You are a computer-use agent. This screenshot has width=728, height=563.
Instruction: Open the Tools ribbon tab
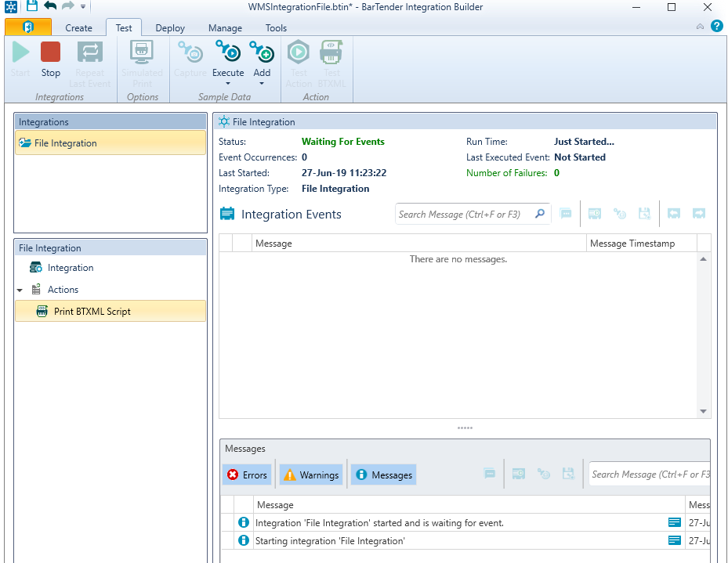[x=276, y=28]
